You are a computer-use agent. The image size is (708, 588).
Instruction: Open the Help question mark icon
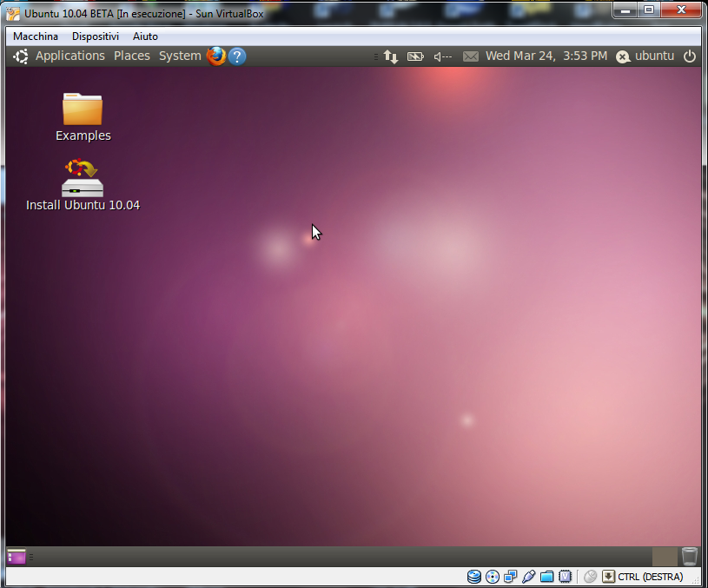tap(237, 57)
